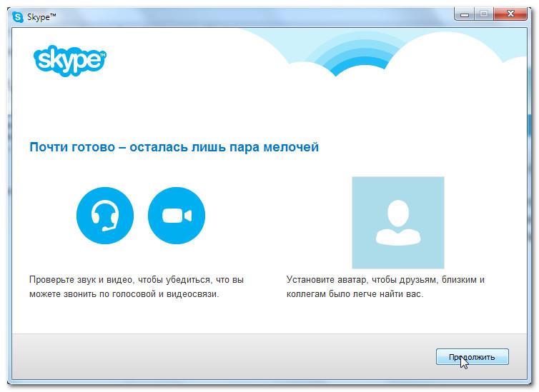
Task: Click the "Установите аватар" text line
Action: [385, 280]
